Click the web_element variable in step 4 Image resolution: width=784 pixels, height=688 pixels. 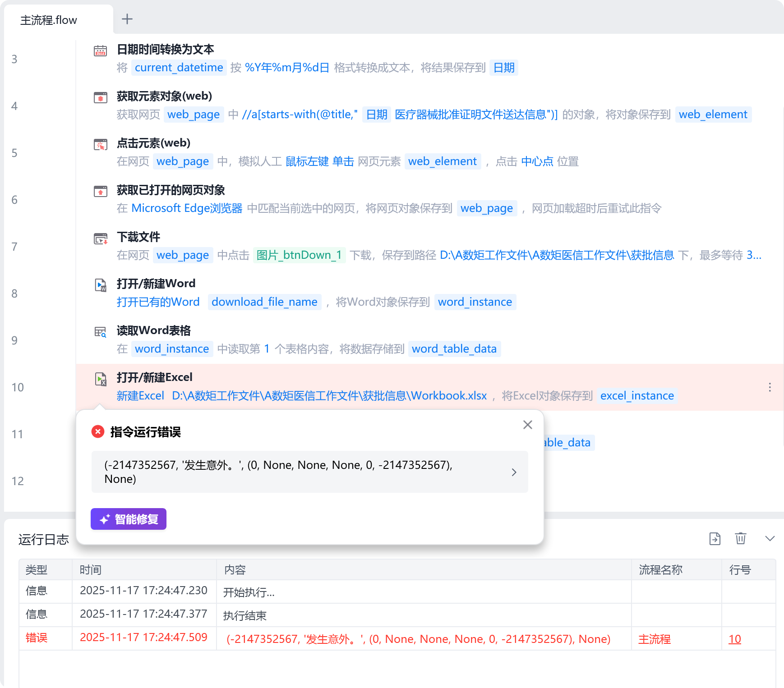point(713,115)
